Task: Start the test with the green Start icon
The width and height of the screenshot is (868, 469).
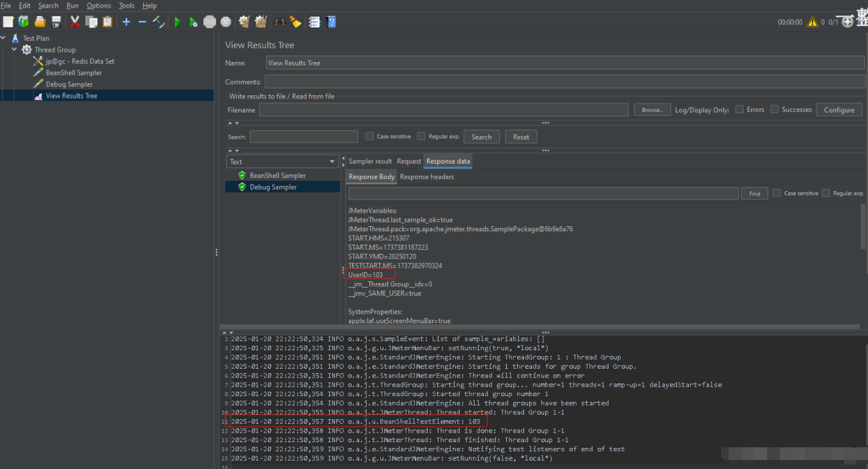Action: coord(177,21)
